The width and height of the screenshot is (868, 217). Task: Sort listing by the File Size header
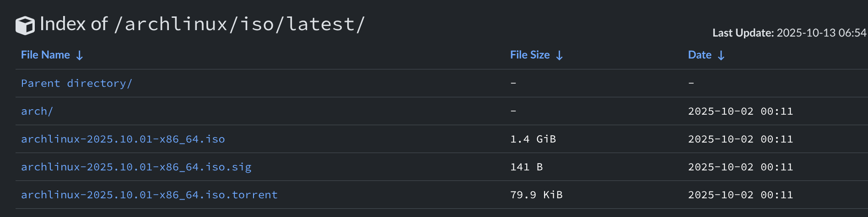[530, 55]
